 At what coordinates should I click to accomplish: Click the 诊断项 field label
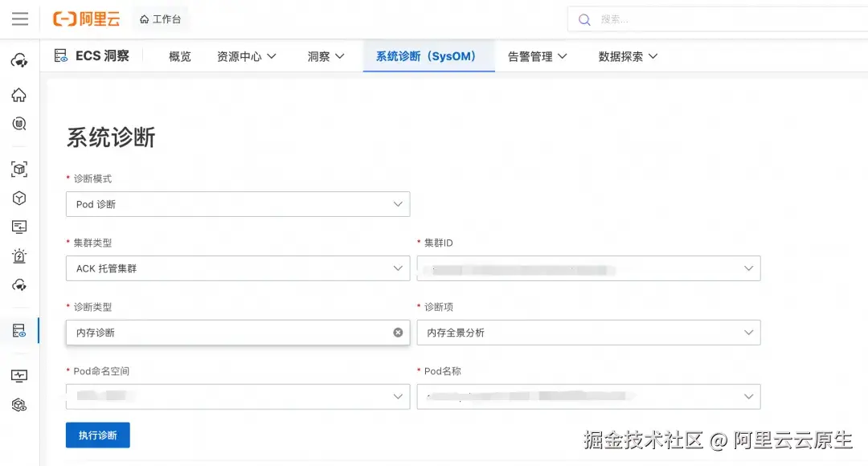click(x=439, y=307)
